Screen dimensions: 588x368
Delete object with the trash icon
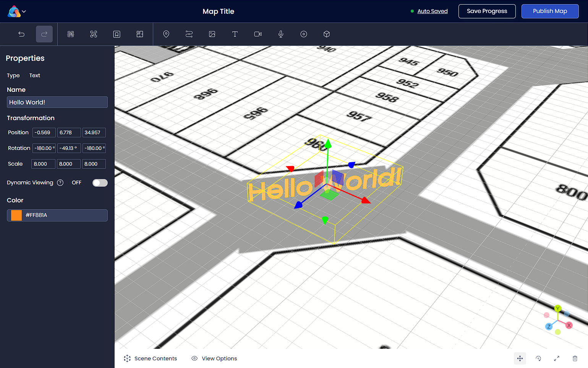575,358
